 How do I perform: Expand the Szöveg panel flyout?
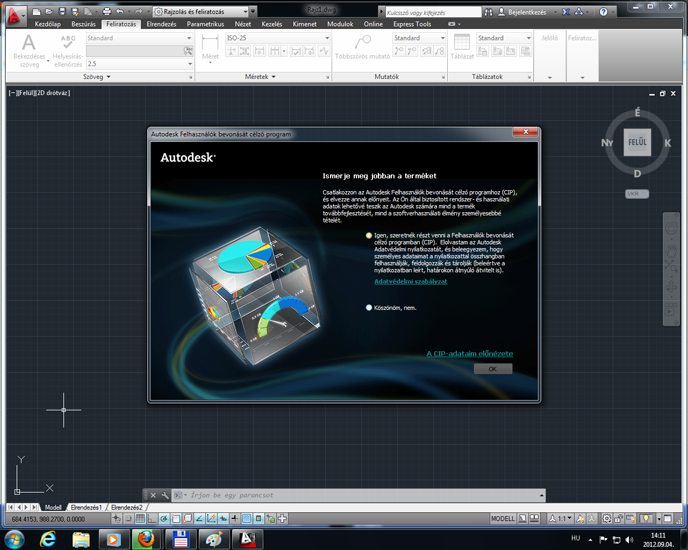(96, 77)
